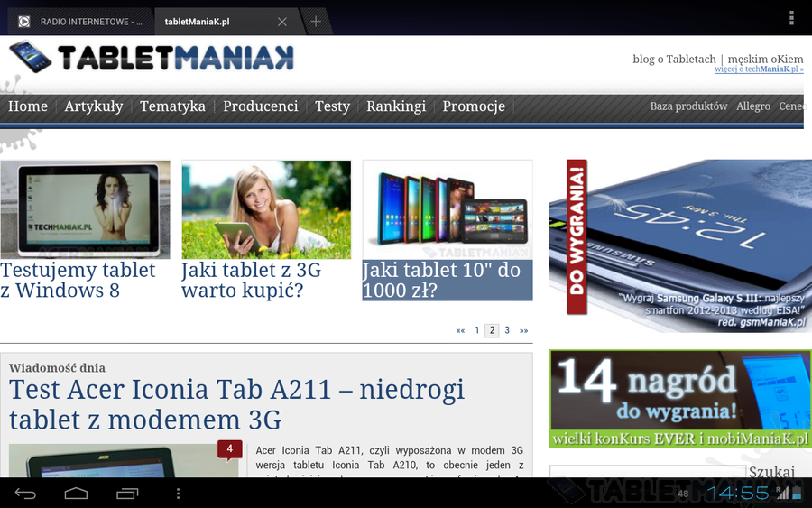
Task: Open the Ceneo link
Action: (x=792, y=106)
